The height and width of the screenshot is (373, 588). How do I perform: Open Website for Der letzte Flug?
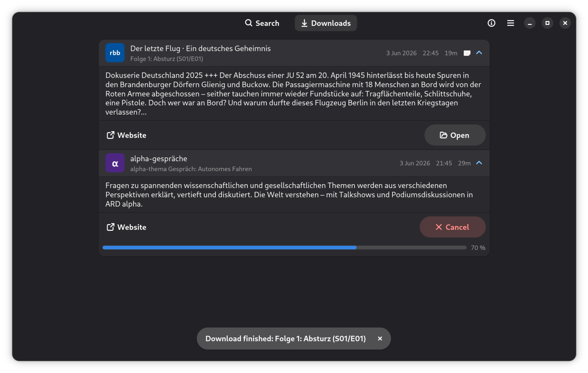[x=127, y=135]
